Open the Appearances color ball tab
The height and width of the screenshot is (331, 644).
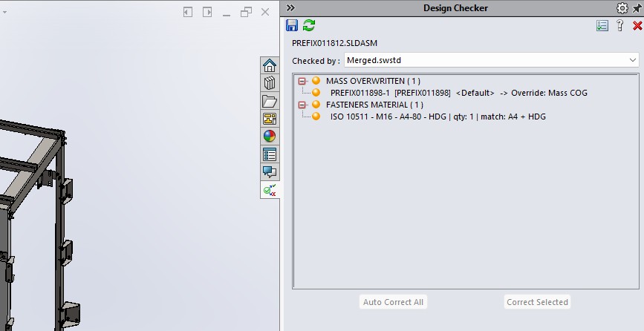click(270, 137)
